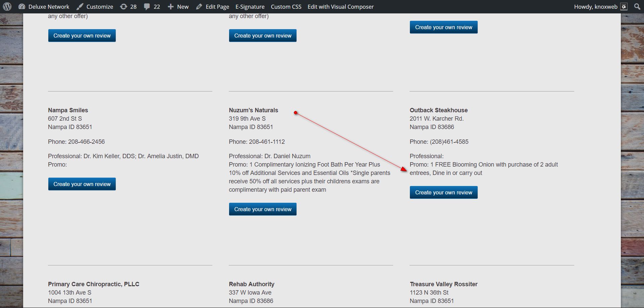Click the Nampa Smiles business name
644x308 pixels.
[68, 110]
